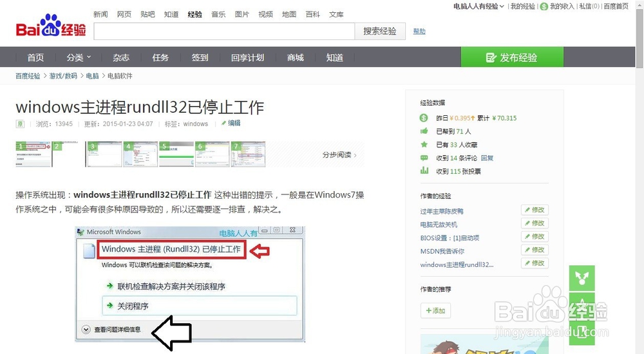Viewport: 644px width, 354px height.
Task: Click the 原 original badge icon
Action: [x=20, y=124]
